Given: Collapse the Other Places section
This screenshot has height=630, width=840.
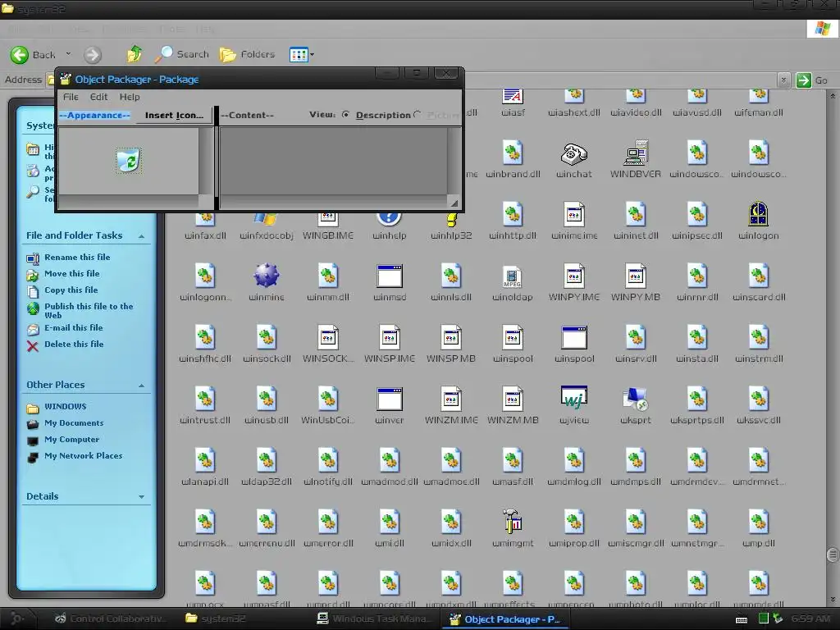Looking at the screenshot, I should point(141,386).
